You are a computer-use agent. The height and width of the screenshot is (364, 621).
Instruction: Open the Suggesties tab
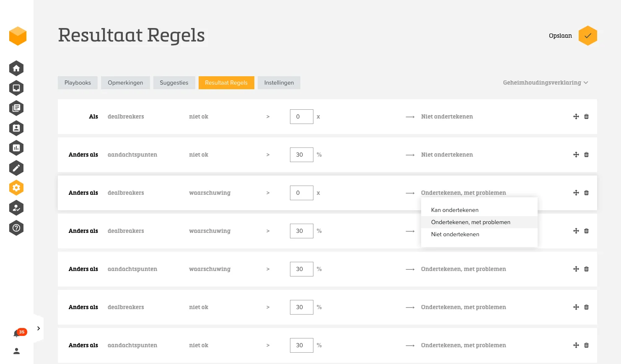174,83
